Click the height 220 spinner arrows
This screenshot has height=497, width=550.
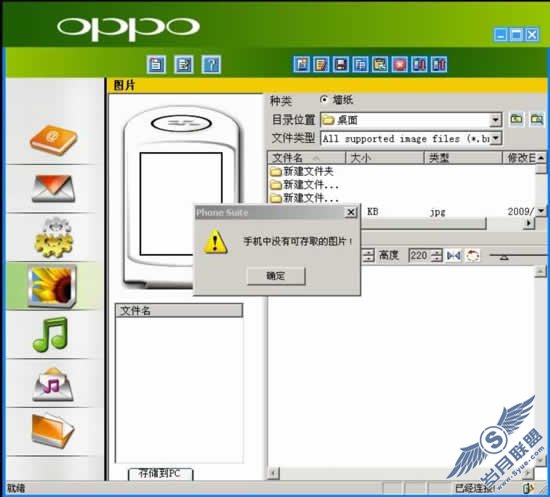[x=436, y=255]
